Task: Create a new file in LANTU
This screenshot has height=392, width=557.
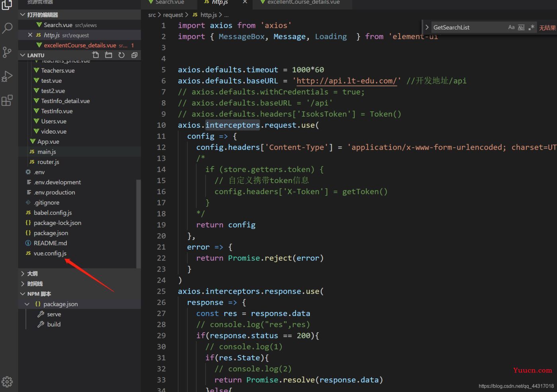Action: [95, 55]
